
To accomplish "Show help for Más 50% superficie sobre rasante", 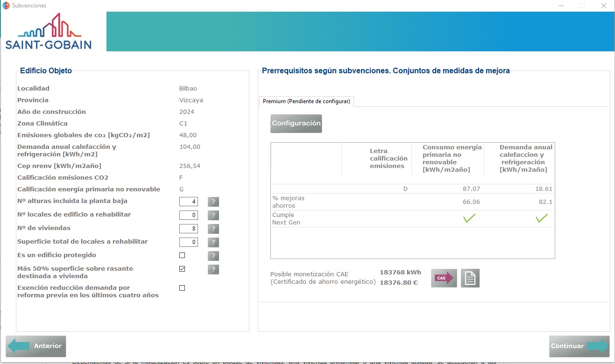I will pos(213,269).
